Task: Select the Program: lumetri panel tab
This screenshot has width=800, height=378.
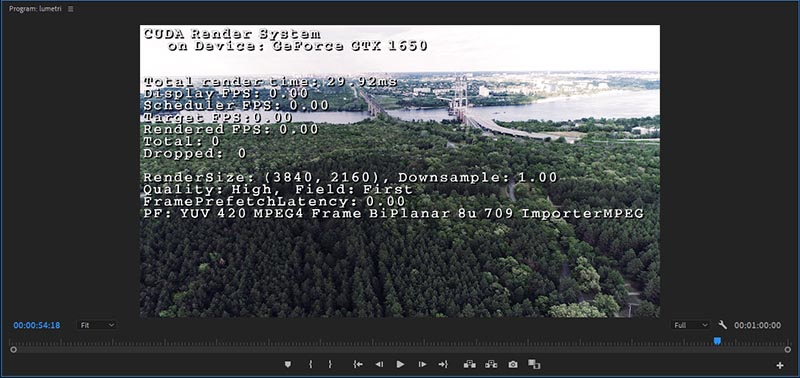Action: click(x=36, y=9)
